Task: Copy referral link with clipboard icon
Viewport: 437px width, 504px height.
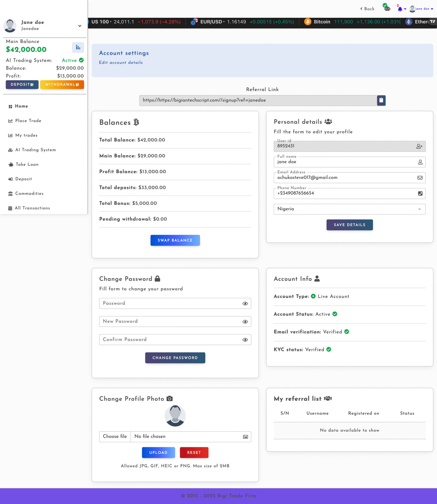Action: click(381, 100)
